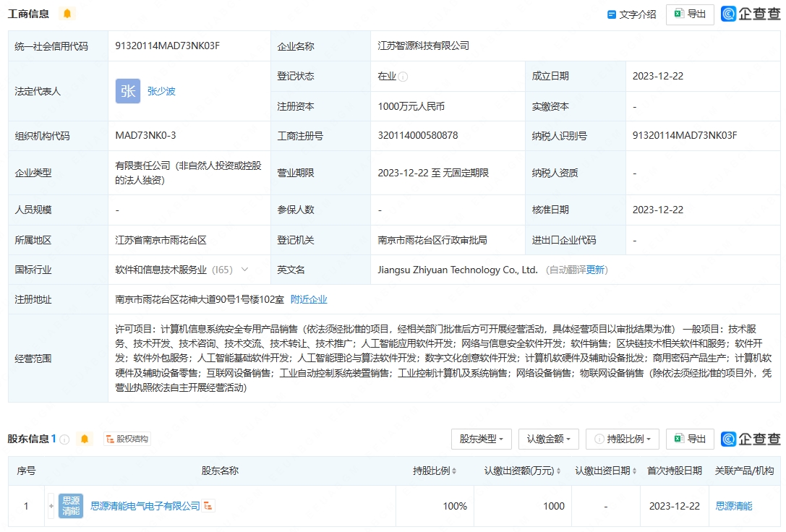The image size is (786, 532).
Task: Select the 核准日期 value 2023-12-22
Action: pyautogui.click(x=658, y=210)
